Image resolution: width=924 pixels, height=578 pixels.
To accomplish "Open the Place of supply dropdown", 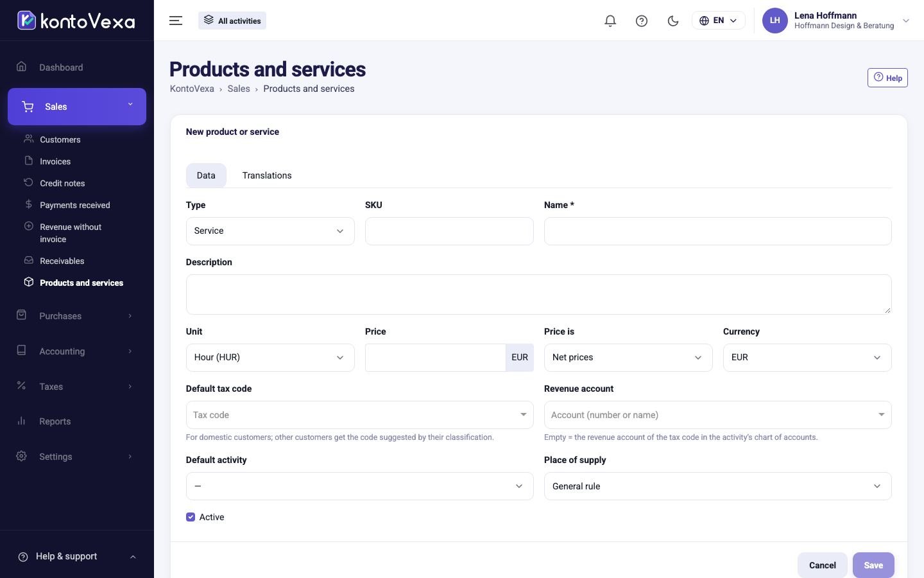I will tap(718, 486).
